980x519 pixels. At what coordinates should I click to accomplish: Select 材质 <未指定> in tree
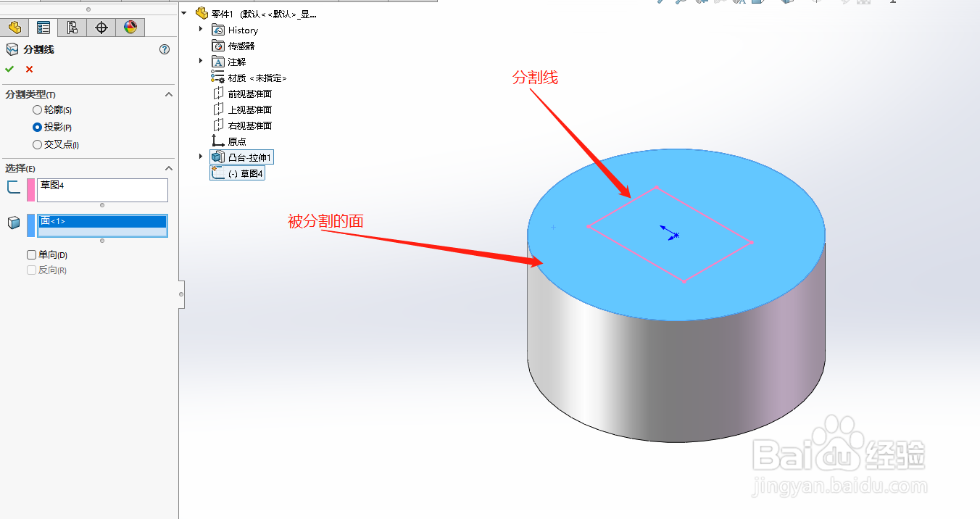coord(249,78)
